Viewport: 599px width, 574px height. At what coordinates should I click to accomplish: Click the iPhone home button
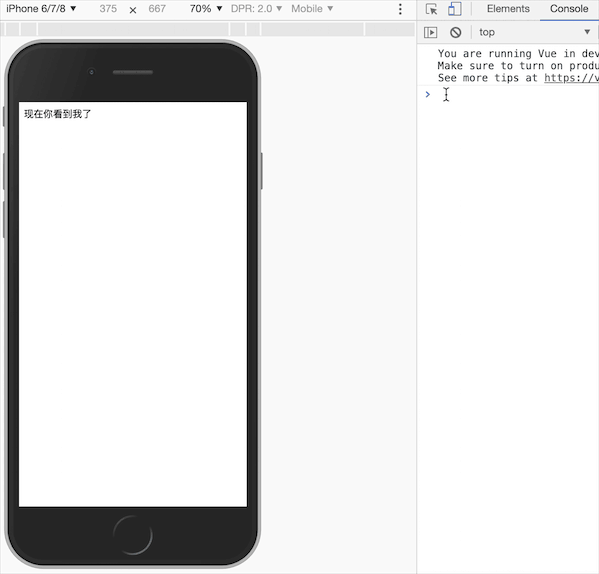tap(133, 535)
